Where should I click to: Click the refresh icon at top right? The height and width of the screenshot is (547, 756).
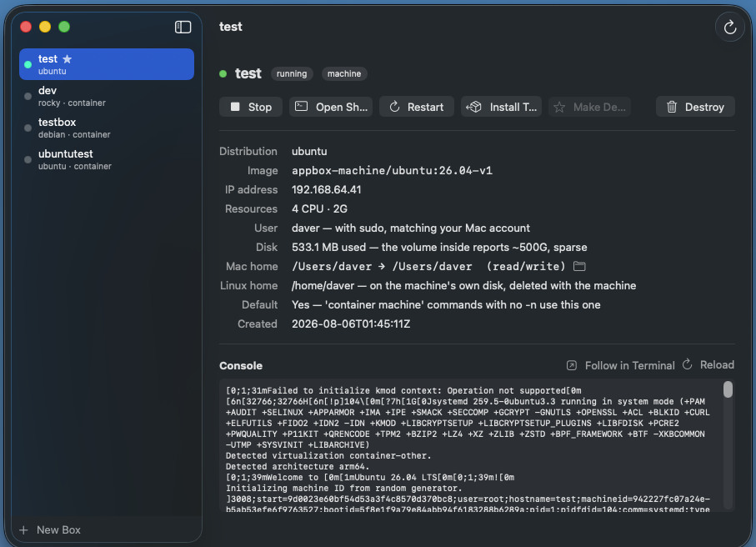[x=730, y=27]
